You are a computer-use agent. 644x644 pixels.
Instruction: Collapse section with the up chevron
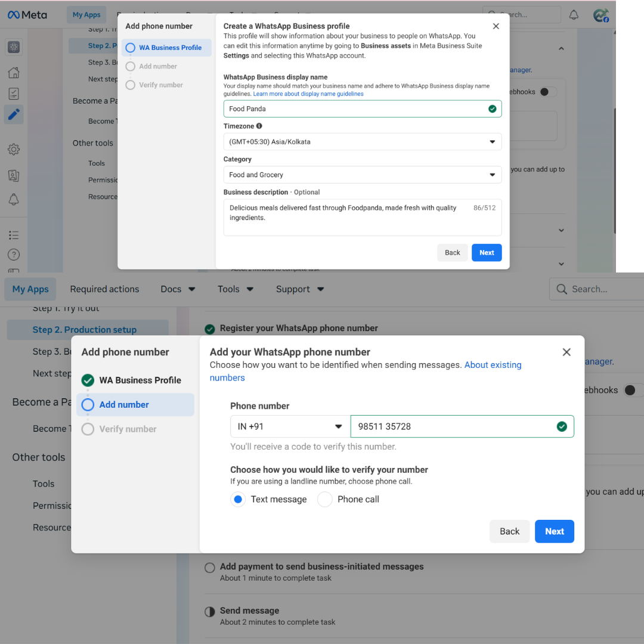(x=561, y=48)
